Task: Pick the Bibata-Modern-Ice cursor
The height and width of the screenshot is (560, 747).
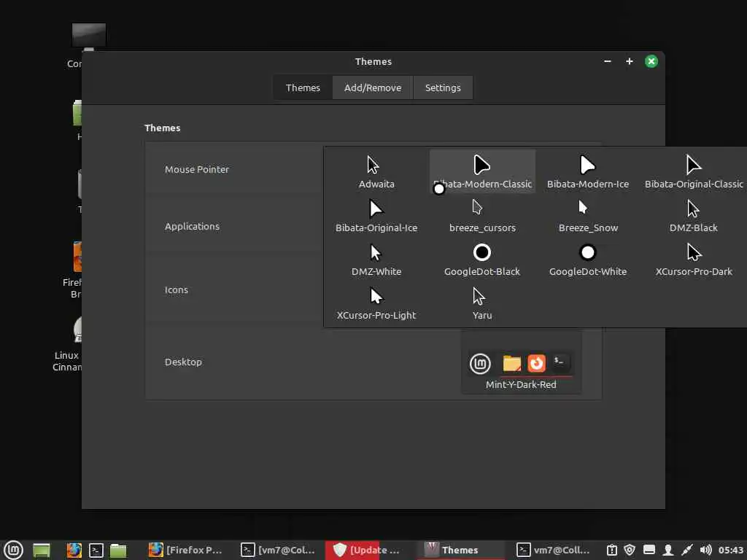Action: tap(588, 172)
